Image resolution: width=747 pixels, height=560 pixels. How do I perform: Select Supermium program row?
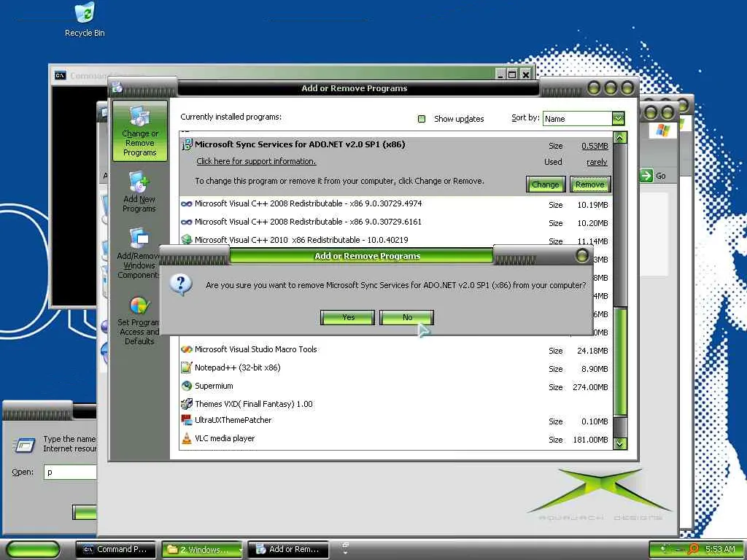[395, 386]
